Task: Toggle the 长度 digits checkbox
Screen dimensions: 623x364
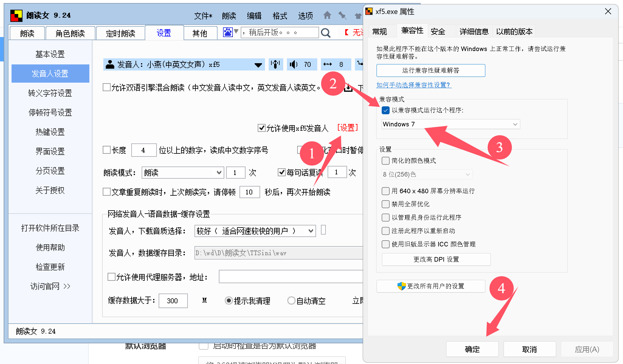Action: tap(107, 150)
